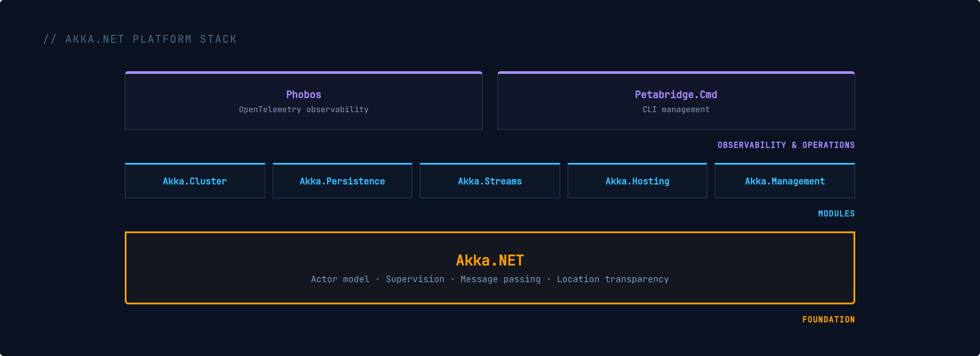Click the OBSERVABILITY & OPERATIONS layer label
The image size is (980, 356).
tap(786, 145)
